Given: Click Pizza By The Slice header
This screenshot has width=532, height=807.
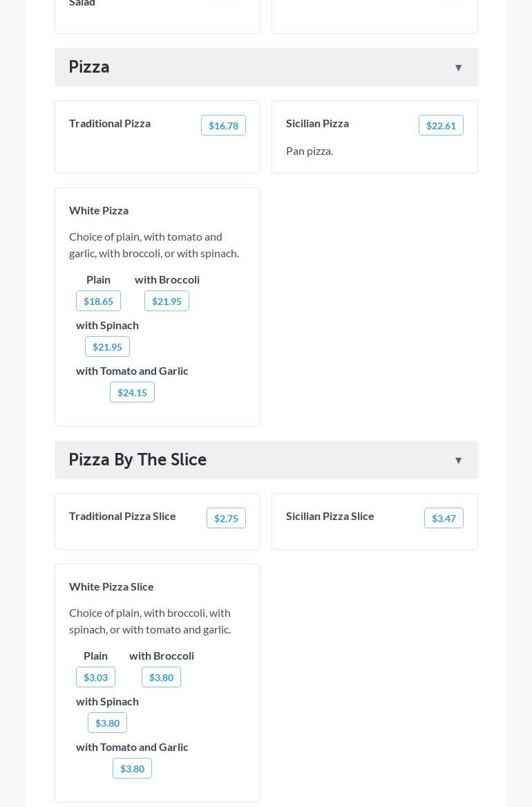Looking at the screenshot, I should point(137,460).
